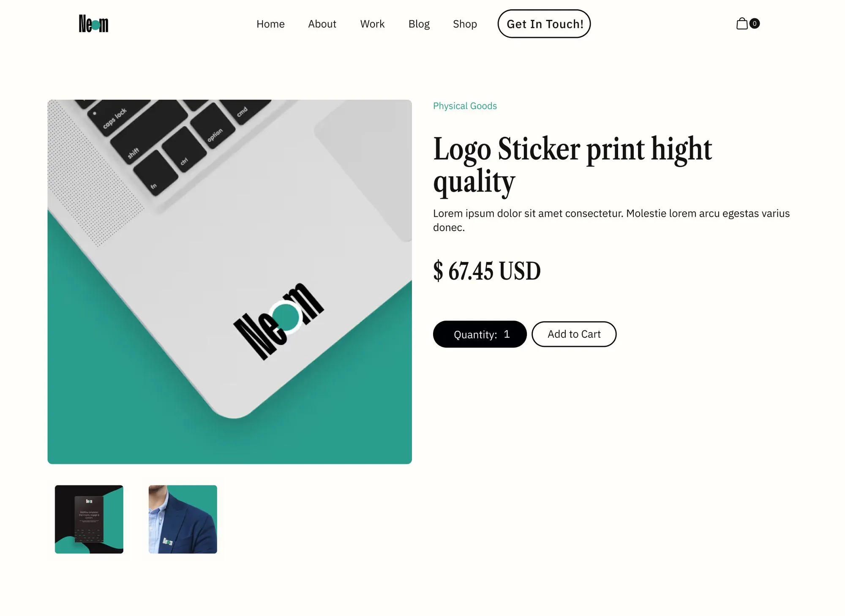The image size is (845, 616).
Task: Open the Physical Goods category link
Action: [465, 106]
